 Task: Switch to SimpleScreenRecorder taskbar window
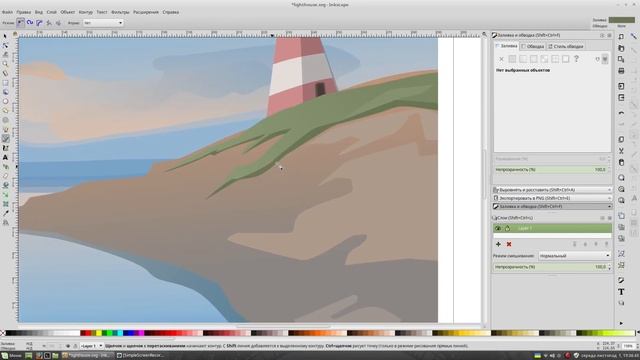141,356
